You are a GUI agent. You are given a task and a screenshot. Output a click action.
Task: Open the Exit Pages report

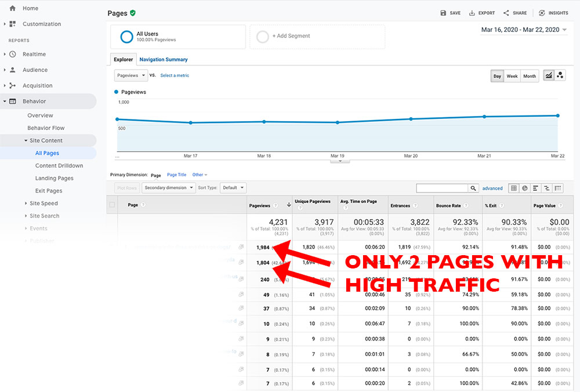pos(49,191)
